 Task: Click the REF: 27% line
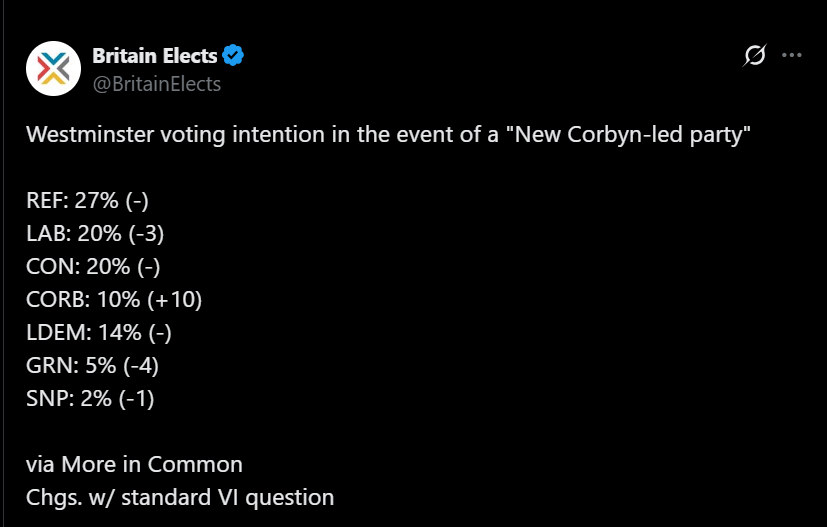(88, 200)
